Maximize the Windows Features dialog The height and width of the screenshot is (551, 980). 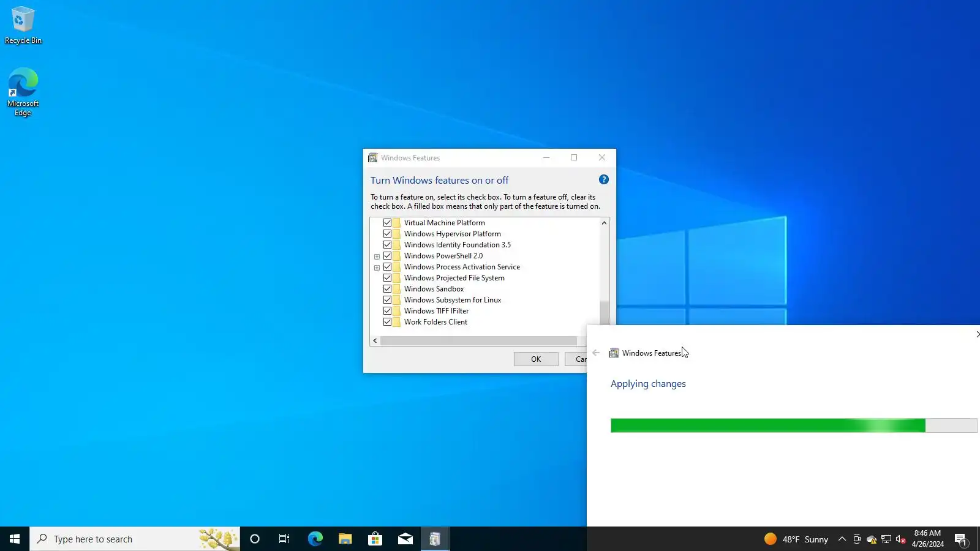coord(574,158)
